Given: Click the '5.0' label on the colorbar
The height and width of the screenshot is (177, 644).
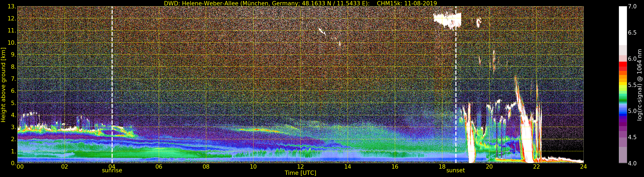Looking at the screenshot, I should [632, 111].
